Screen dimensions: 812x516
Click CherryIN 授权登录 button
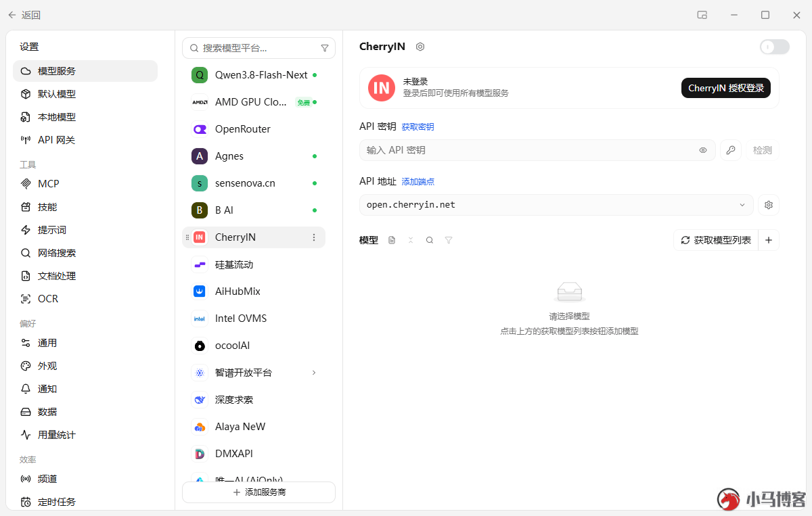[x=726, y=88]
